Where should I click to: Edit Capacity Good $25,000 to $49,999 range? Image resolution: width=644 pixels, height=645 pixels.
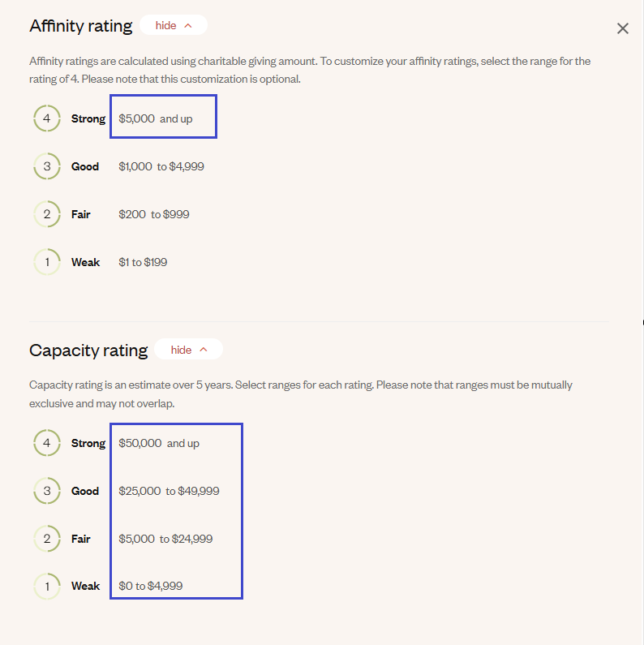tap(169, 491)
